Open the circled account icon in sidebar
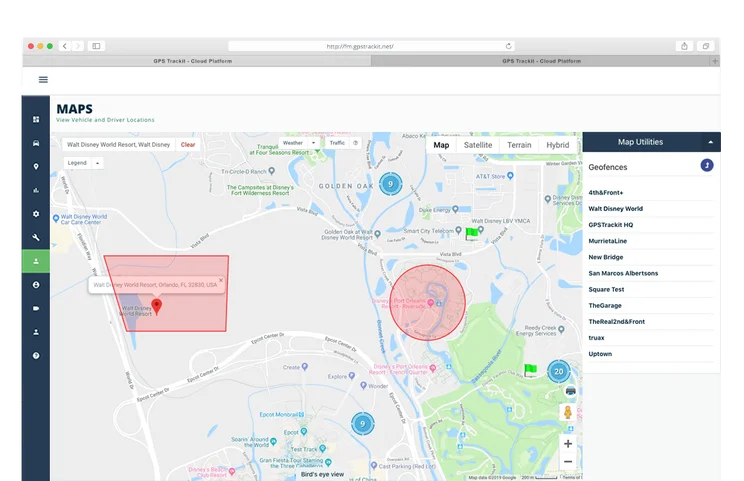This screenshot has height=481, width=744. tap(36, 285)
